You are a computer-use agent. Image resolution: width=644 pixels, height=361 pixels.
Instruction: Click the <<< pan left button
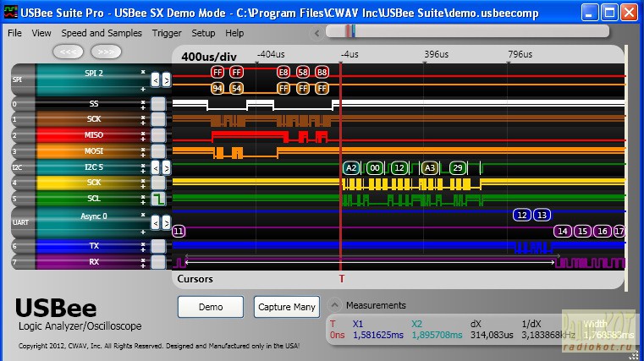point(69,52)
